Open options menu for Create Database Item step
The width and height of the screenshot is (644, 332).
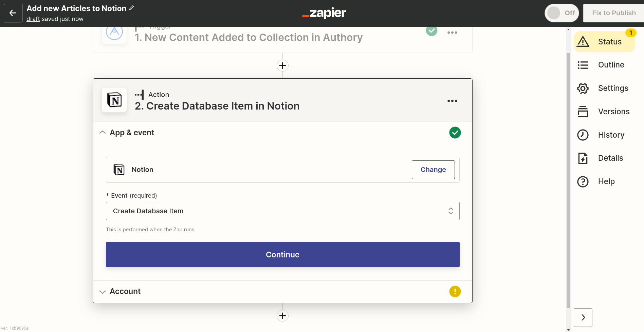[x=452, y=100]
